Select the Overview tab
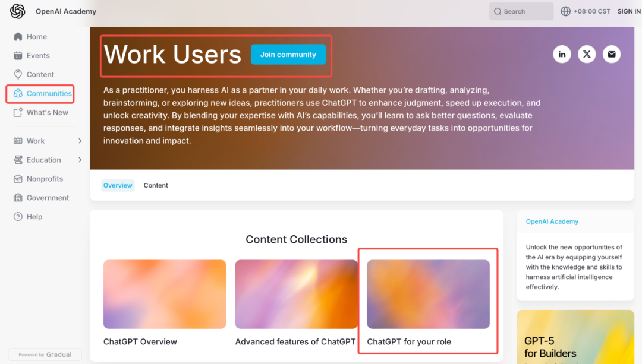This screenshot has width=642, height=364. [118, 185]
